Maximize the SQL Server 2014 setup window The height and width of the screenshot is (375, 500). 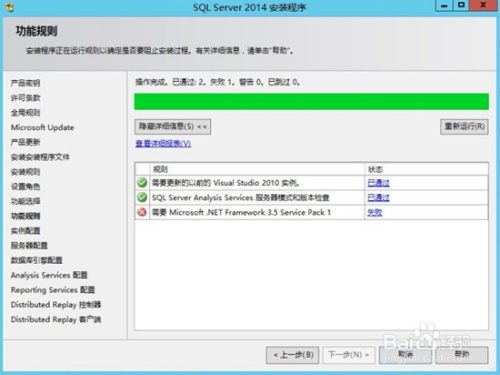pyautogui.click(x=461, y=6)
